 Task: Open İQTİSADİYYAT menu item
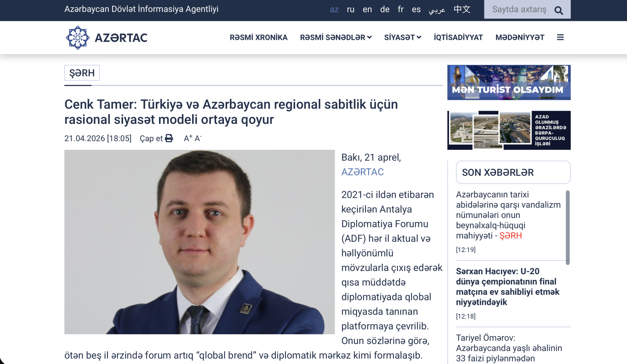tap(458, 38)
